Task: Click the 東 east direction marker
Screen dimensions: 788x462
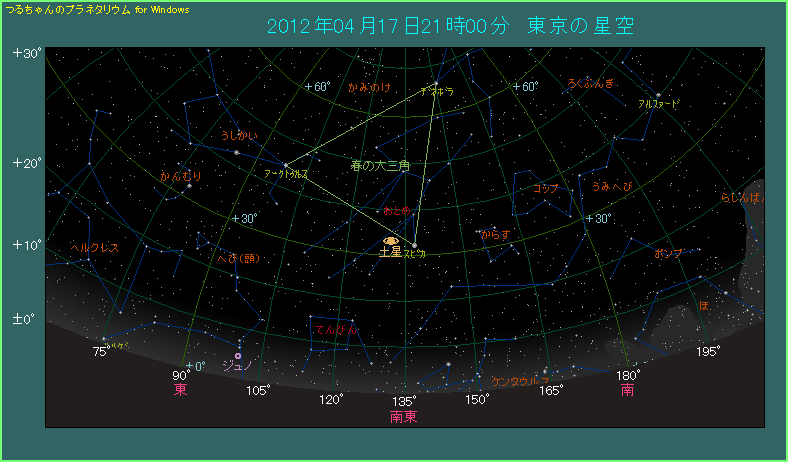Action: (x=181, y=390)
